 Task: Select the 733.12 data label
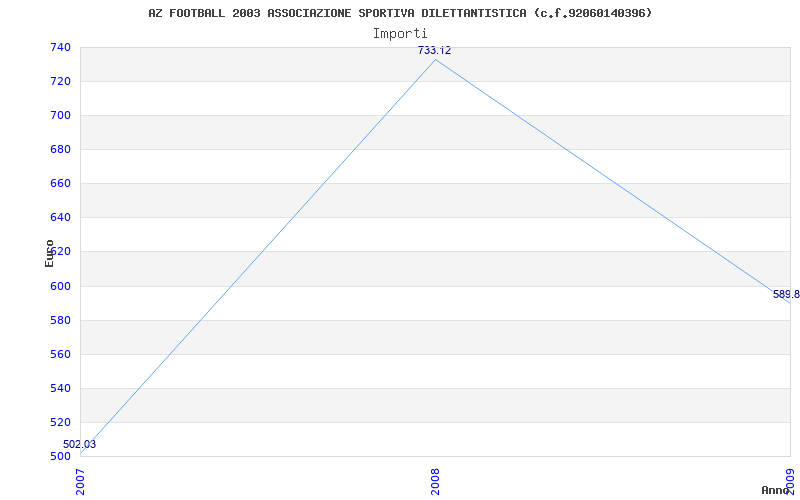(434, 50)
